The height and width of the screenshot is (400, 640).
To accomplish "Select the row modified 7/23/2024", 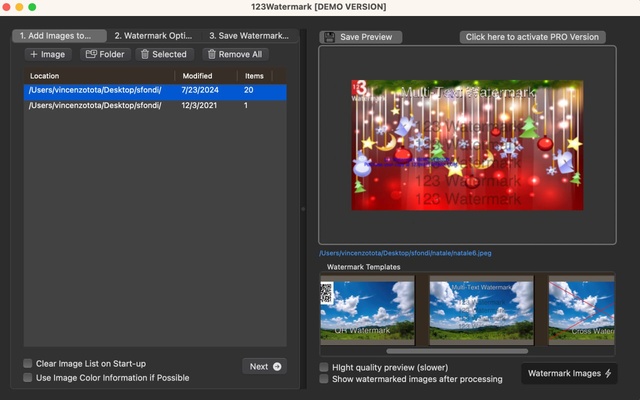I will [155, 90].
